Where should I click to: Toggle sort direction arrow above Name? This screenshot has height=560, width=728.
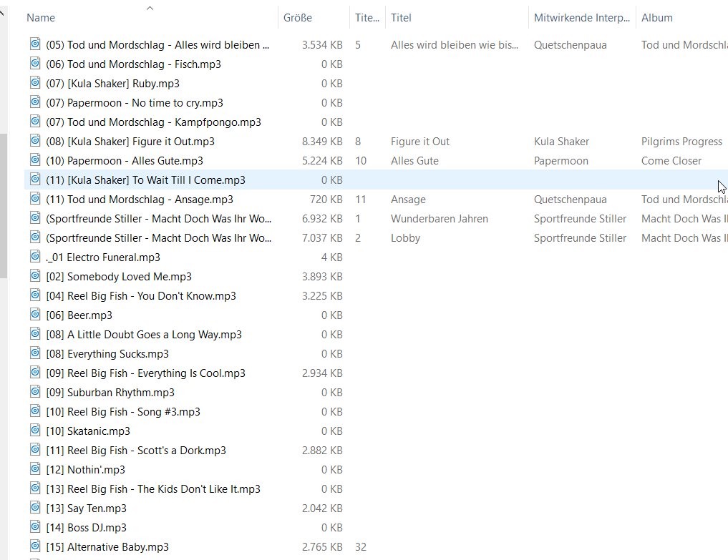[150, 8]
